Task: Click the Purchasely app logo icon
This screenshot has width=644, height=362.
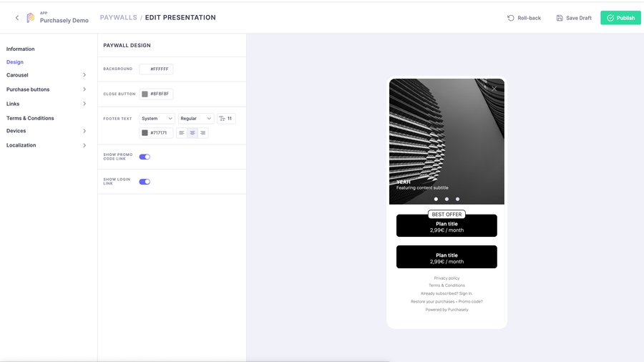Action: [30, 18]
